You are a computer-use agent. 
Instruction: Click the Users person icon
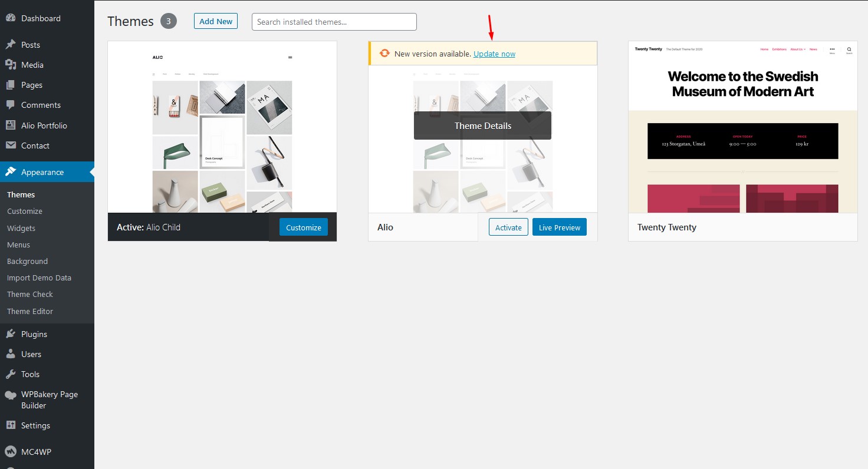pos(11,354)
